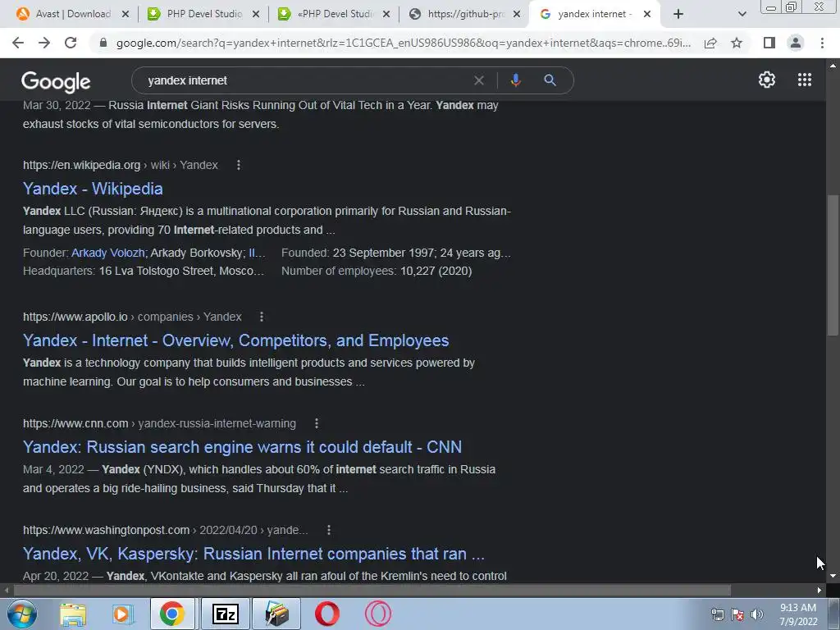Open the Chrome profile avatar
The image size is (840, 630).
click(796, 43)
